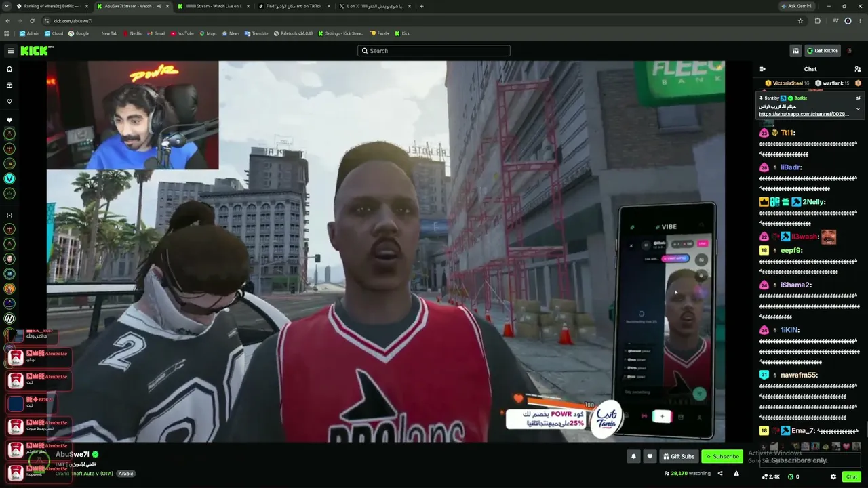Screen dimensions: 868x488
Task: Click the 28,170 watching viewer count
Action: pos(688,474)
